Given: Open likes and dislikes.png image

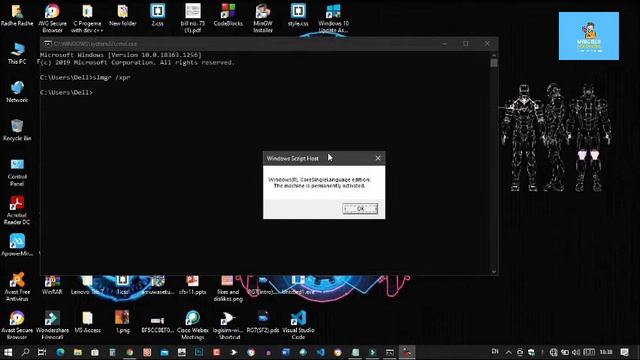Looking at the screenshot, I should (228, 288).
